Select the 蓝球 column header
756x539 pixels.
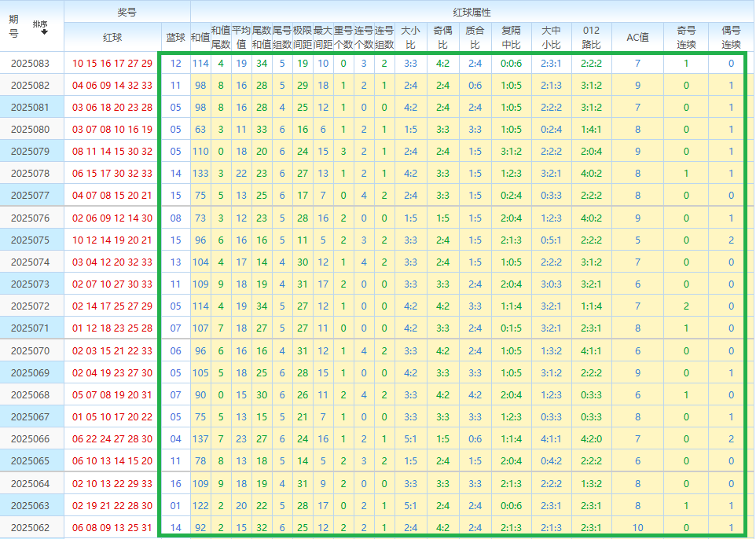point(175,38)
